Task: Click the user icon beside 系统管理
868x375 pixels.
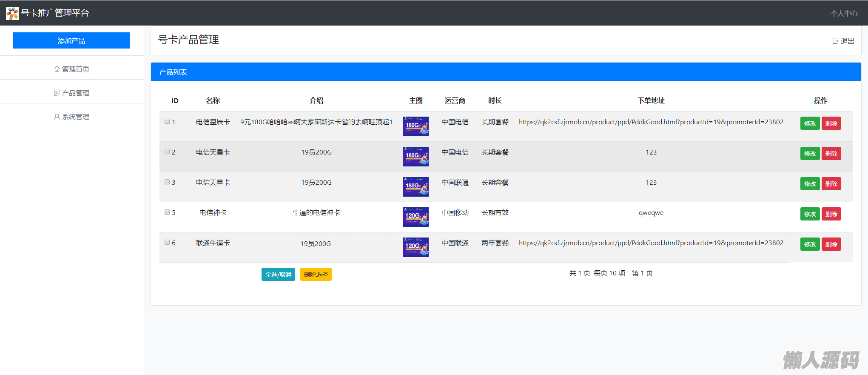Action: coord(57,117)
